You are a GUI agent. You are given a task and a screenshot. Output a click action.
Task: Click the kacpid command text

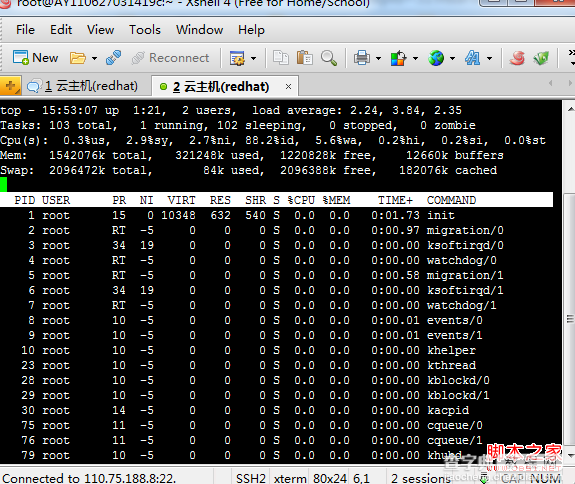coord(447,411)
